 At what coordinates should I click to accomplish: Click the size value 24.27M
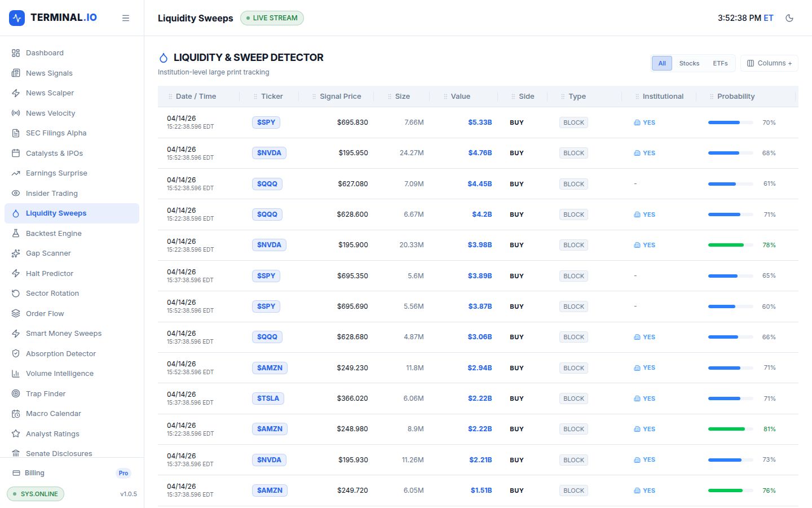pos(412,153)
